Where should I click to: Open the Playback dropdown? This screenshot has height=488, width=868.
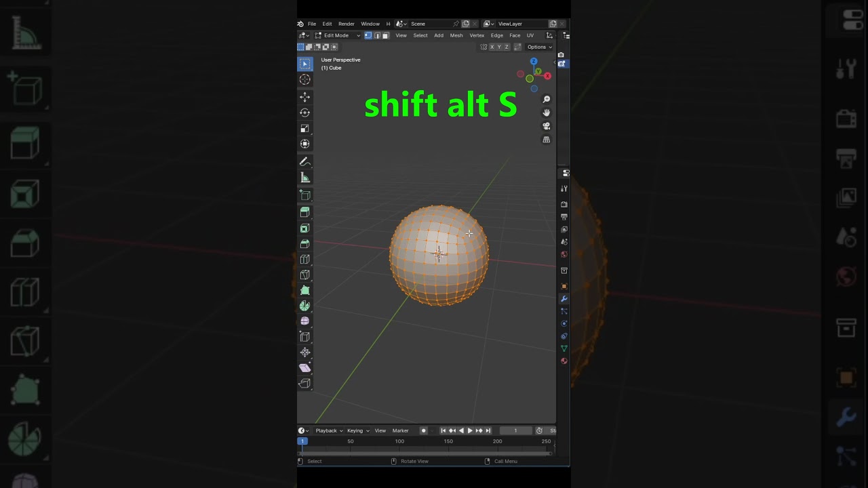329,430
